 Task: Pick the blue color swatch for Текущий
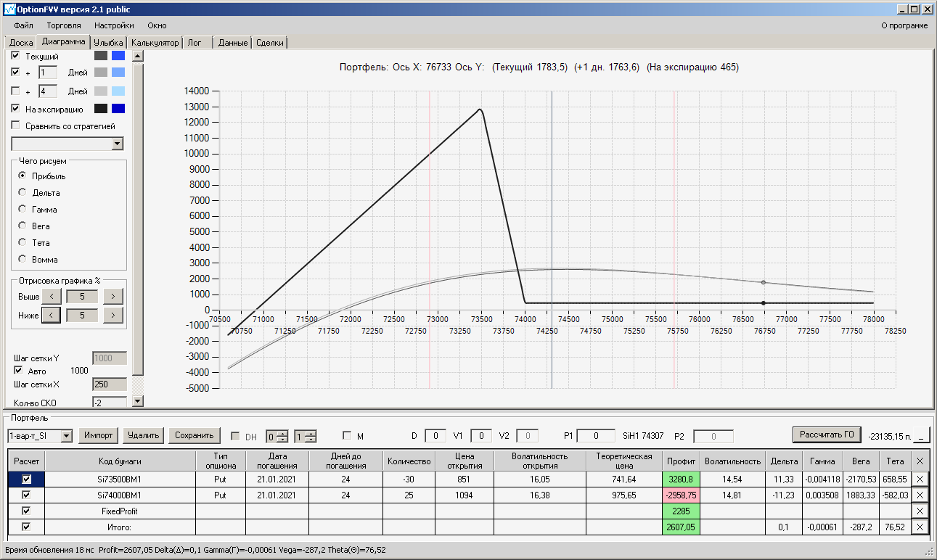(x=118, y=56)
